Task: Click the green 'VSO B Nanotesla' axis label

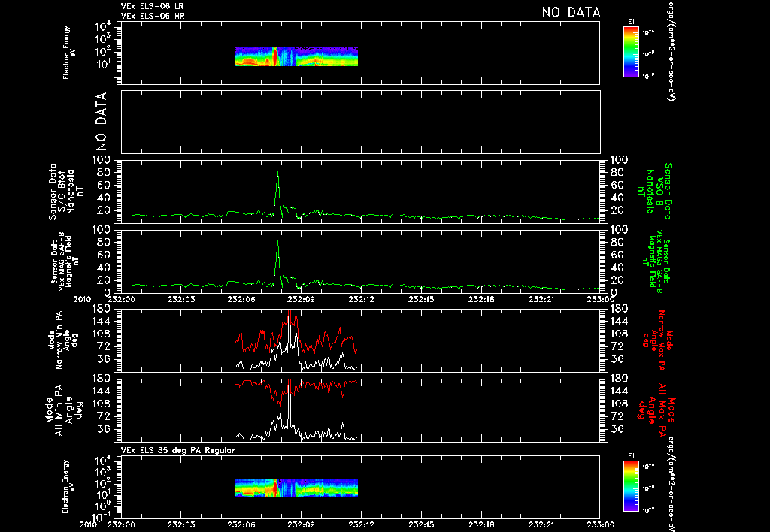Action: pyautogui.click(x=655, y=191)
